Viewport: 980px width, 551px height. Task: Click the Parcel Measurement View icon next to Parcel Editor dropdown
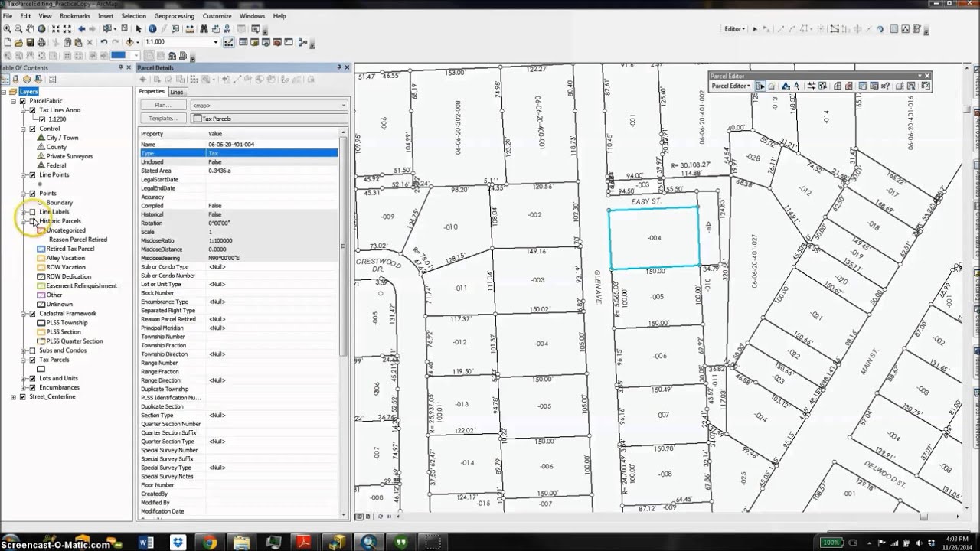[773, 86]
